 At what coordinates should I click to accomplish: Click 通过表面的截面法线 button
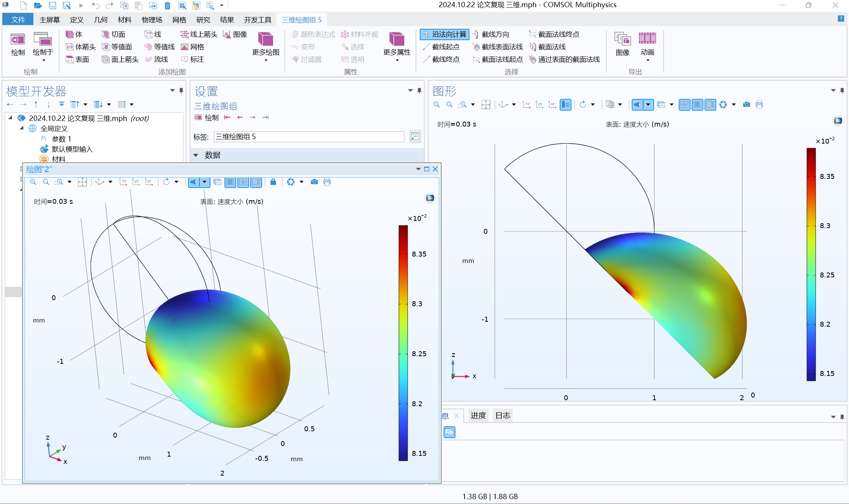coord(565,59)
